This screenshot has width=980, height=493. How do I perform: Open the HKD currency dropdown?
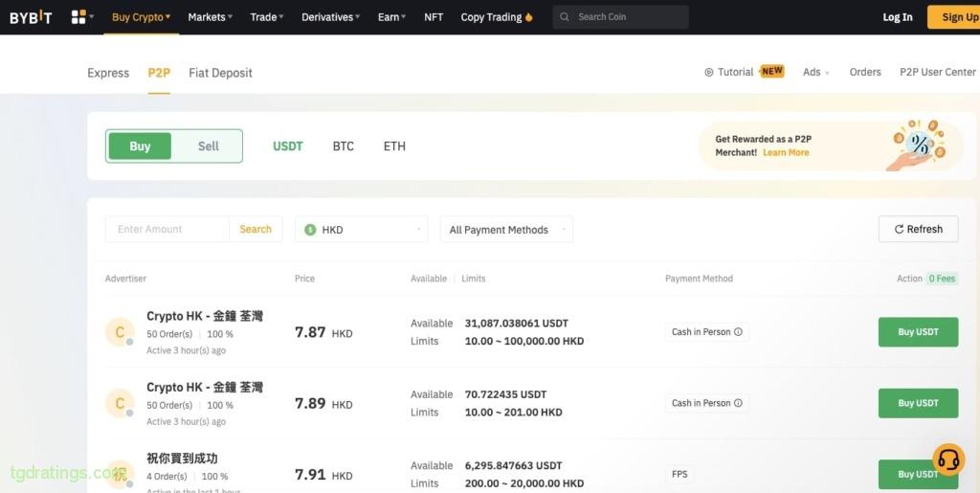361,230
